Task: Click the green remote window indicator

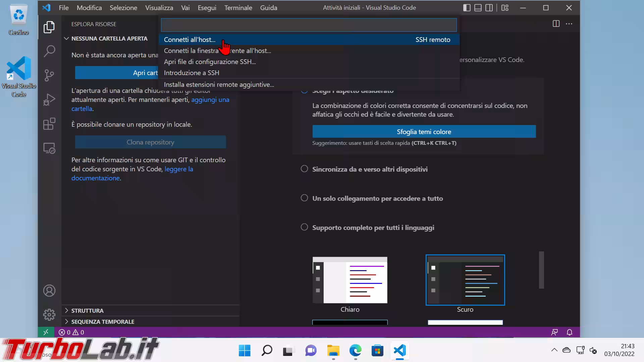Action: coord(46,332)
